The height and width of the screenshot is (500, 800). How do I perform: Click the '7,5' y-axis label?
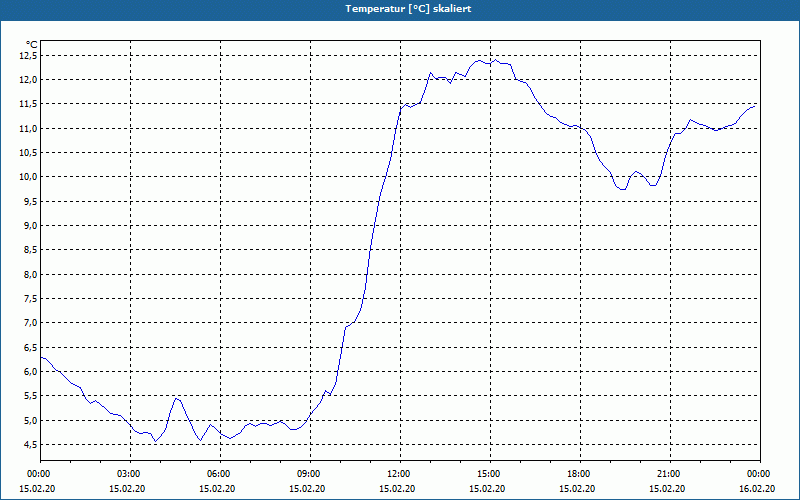point(30,298)
